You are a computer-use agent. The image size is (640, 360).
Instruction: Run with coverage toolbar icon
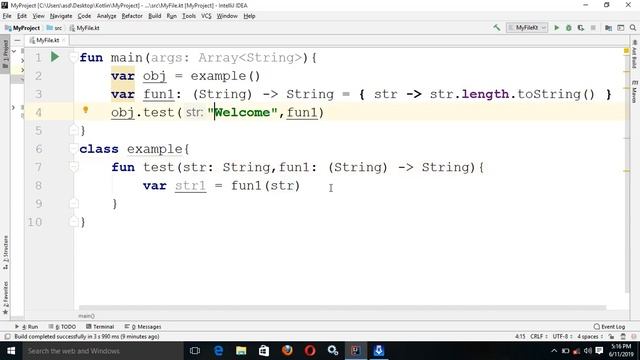coord(581,28)
